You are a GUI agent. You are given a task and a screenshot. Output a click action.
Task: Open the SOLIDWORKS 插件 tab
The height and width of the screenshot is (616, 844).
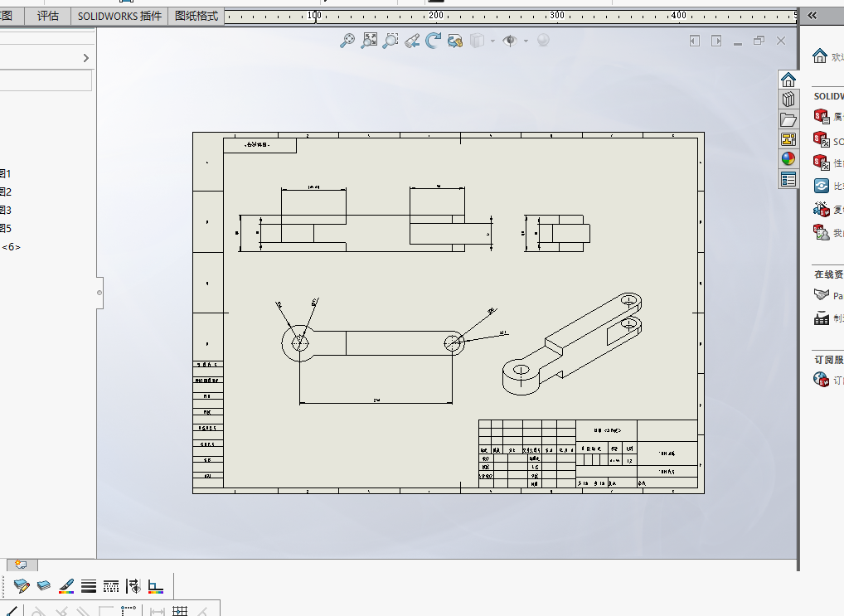pos(119,16)
